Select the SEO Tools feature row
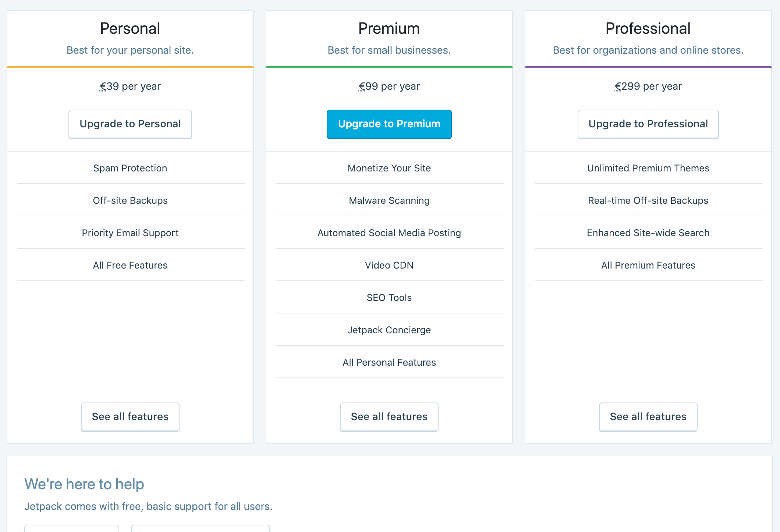Screen dimensions: 780x532 389,298
